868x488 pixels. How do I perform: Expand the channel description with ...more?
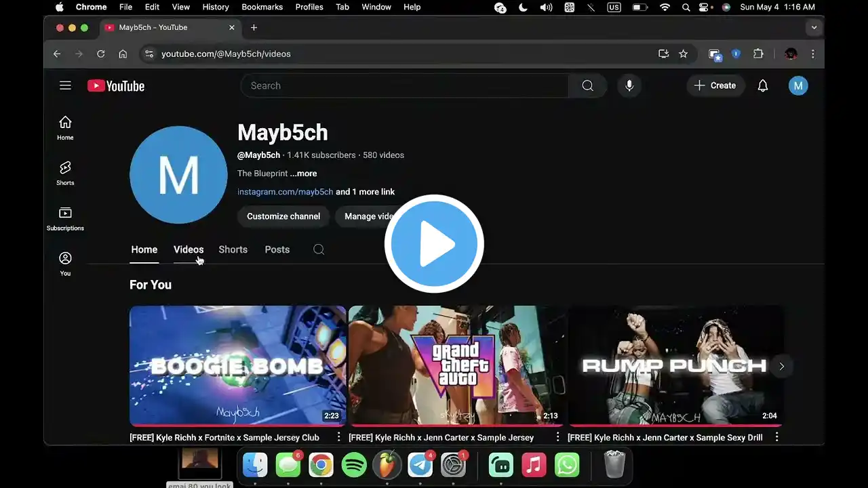click(x=304, y=174)
